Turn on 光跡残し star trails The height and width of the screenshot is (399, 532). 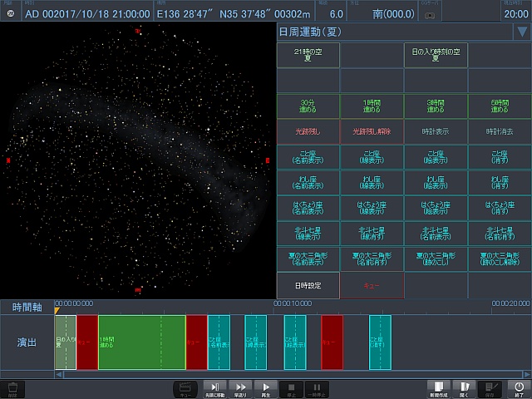pyautogui.click(x=308, y=131)
